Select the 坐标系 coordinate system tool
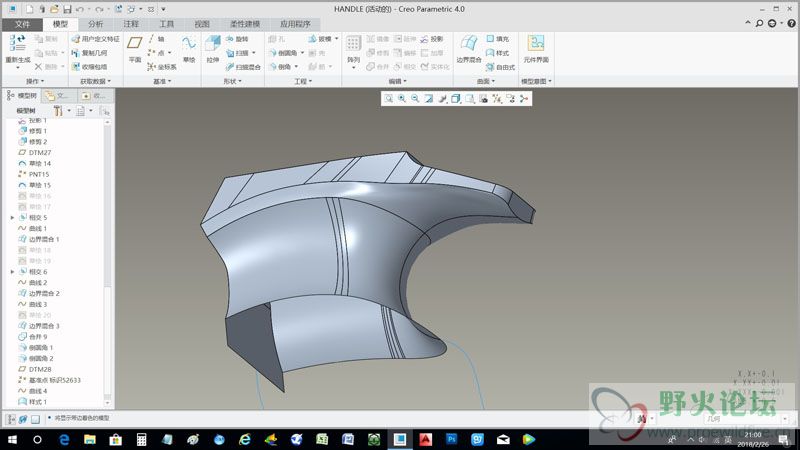This screenshot has height=450, width=800. [162, 67]
